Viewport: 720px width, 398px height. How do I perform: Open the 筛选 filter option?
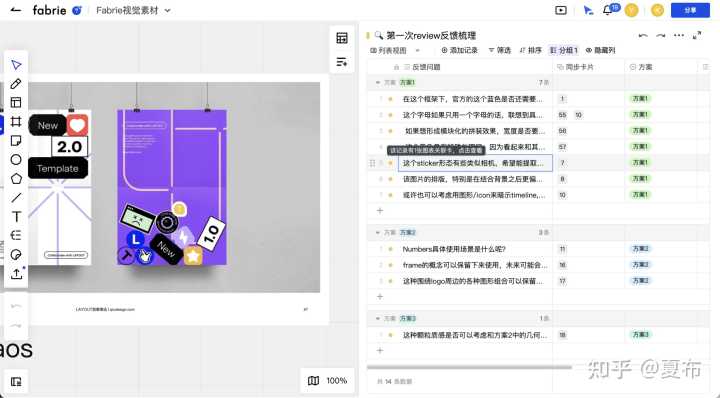tap(500, 50)
